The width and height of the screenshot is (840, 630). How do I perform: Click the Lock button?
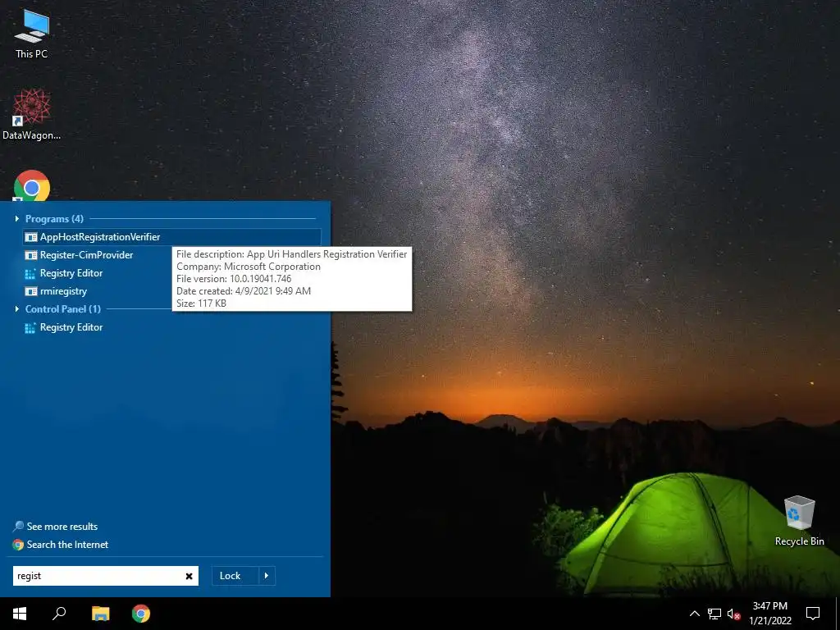coord(235,576)
